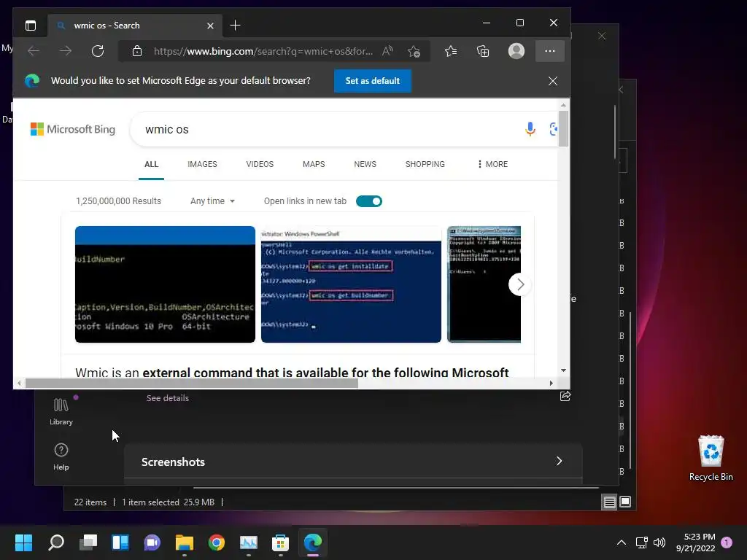Image resolution: width=747 pixels, height=560 pixels.
Task: Click the right arrow of horizontal scrollbar
Action: (x=551, y=384)
